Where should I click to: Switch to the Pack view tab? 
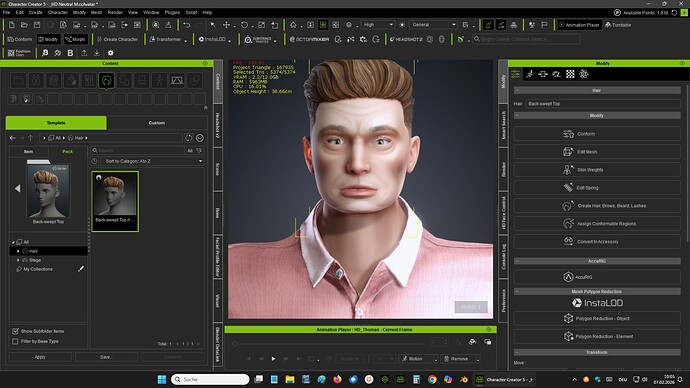pyautogui.click(x=67, y=151)
